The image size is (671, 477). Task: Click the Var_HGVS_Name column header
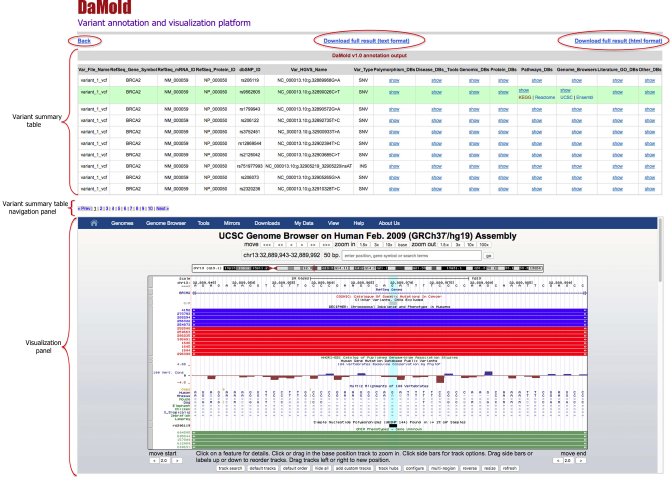pos(309,69)
